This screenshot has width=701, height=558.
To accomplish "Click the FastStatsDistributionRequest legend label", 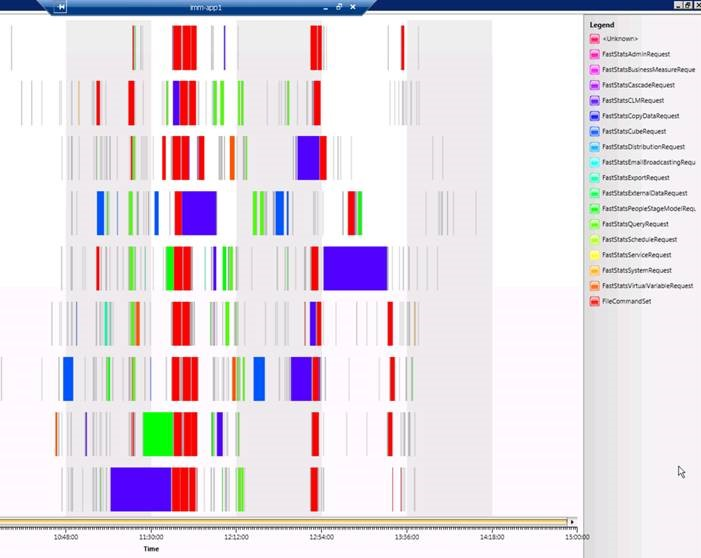I will [x=643, y=147].
